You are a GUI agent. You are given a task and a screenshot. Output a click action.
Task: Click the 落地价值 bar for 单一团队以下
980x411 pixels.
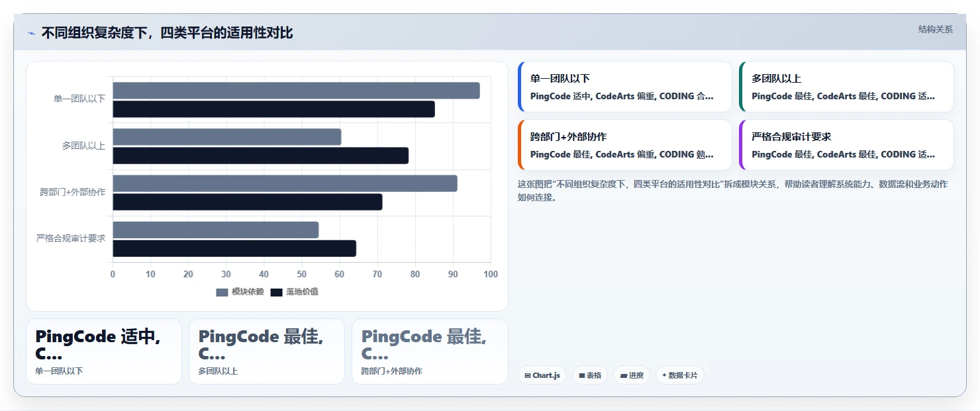[x=273, y=109]
